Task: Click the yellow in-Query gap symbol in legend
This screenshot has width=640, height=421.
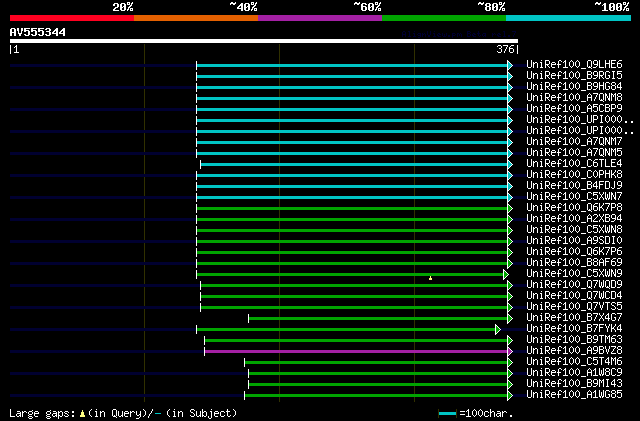Action: (x=82, y=414)
